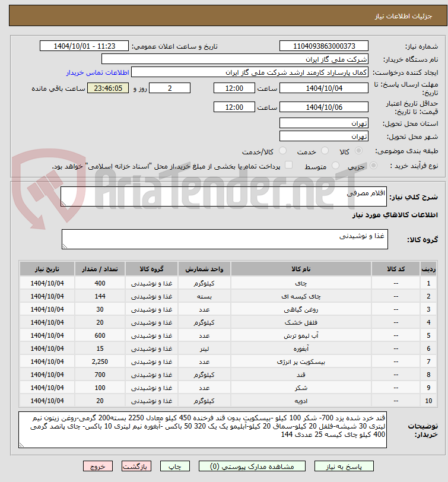Select the آب لیمو ترش item cell
The width and height of the screenshot is (448, 482).
pos(301,335)
